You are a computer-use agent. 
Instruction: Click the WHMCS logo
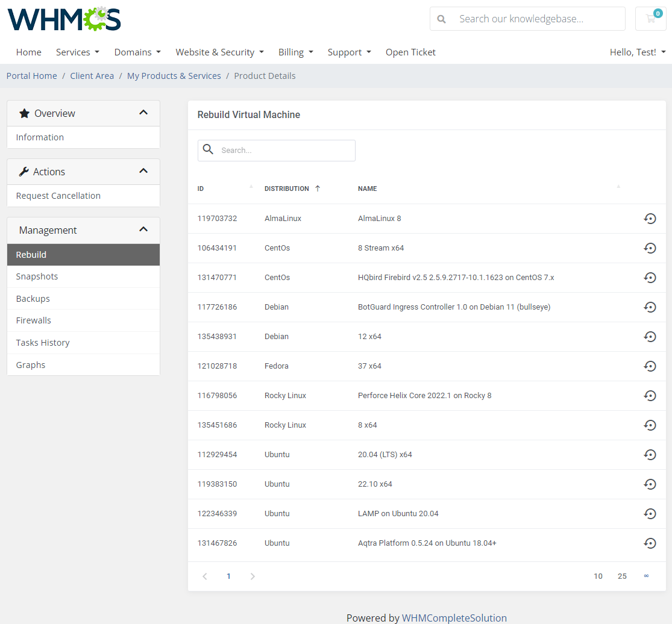[x=64, y=19]
